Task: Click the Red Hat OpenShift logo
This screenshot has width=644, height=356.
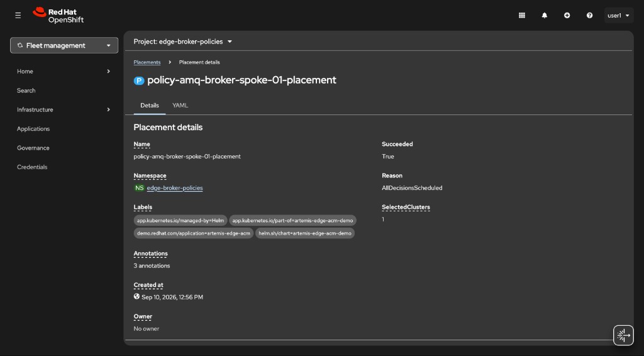Action: tap(58, 16)
